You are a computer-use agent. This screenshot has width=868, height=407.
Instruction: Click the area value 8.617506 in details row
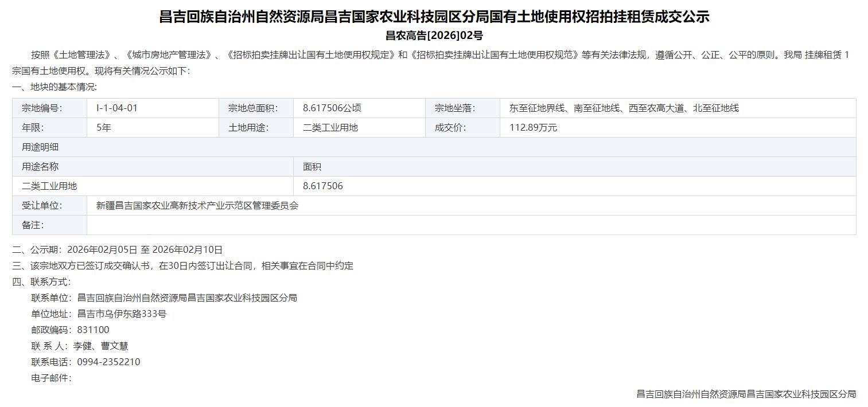point(322,186)
